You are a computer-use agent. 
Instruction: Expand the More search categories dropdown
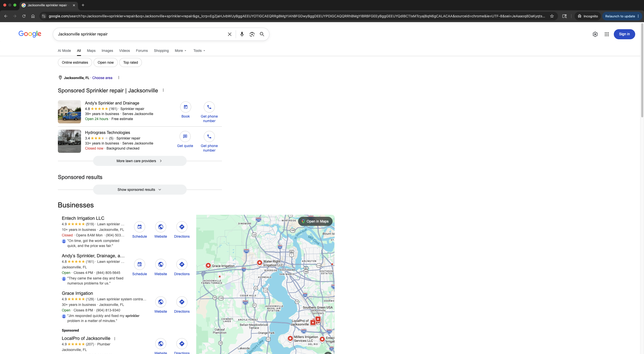[181, 51]
